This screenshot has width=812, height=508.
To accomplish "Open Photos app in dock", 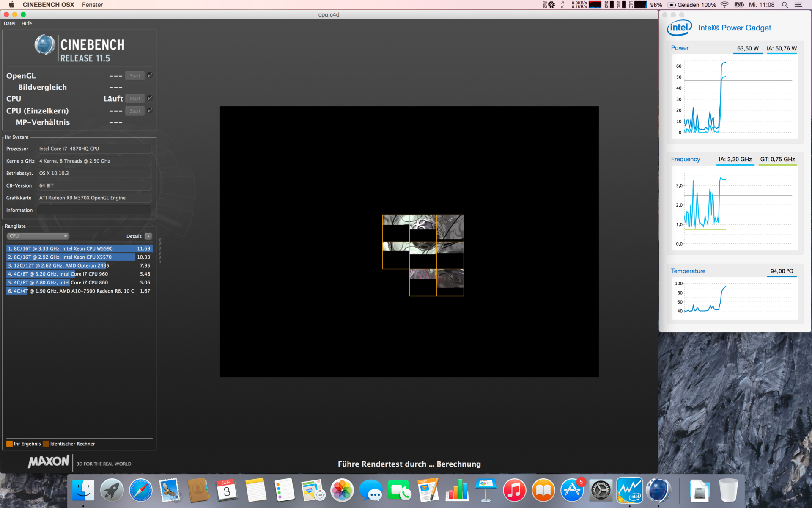I will pos(342,491).
